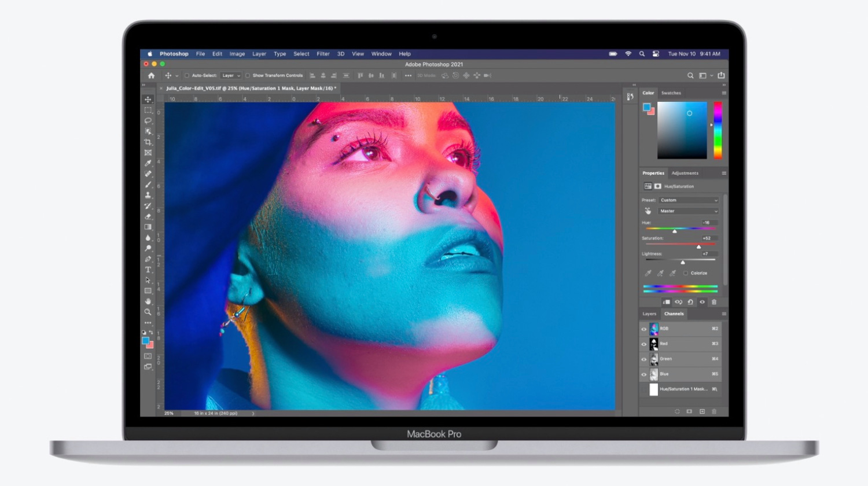Click the Share icon in the options bar
The height and width of the screenshot is (486, 868).
(721, 75)
